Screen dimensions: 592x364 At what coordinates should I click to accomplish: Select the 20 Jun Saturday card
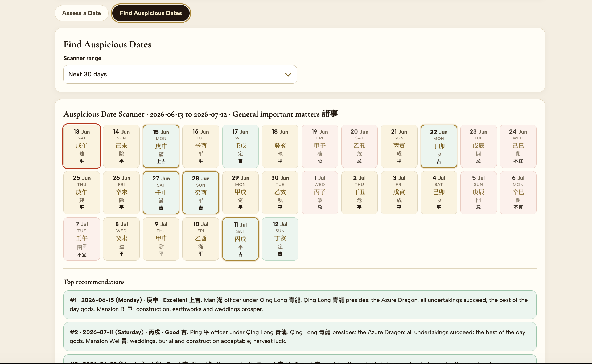click(x=359, y=146)
